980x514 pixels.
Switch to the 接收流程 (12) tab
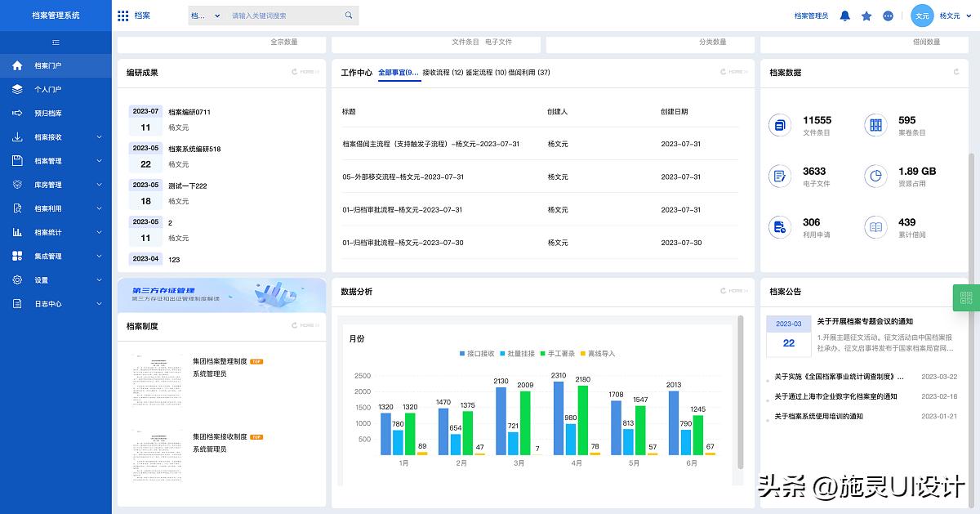click(x=443, y=73)
